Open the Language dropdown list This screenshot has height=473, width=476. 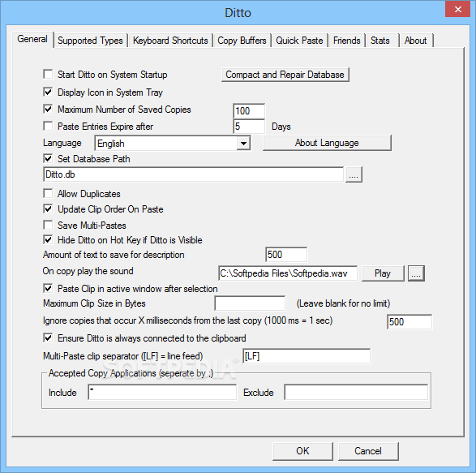pos(243,143)
